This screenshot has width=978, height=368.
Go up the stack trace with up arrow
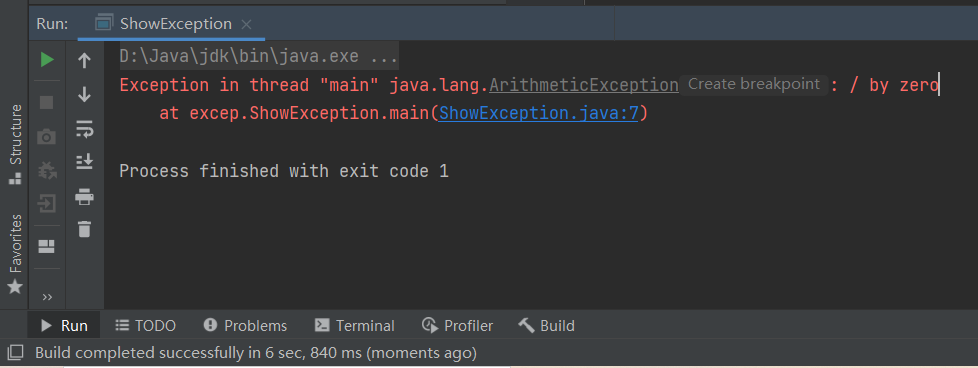pos(84,61)
